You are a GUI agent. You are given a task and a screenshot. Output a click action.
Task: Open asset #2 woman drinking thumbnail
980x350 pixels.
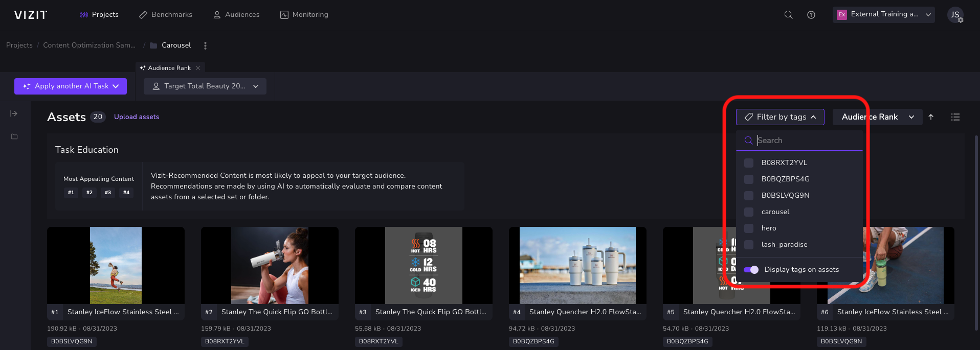point(270,265)
